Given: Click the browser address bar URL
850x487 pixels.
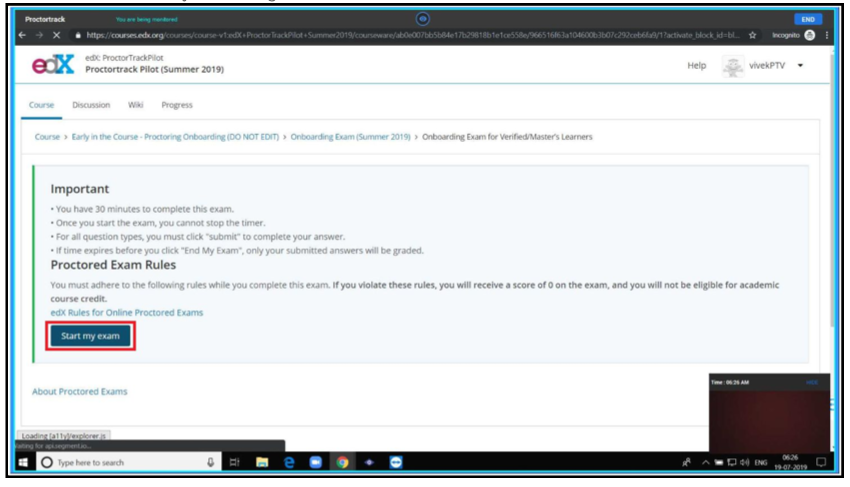Looking at the screenshot, I should pyautogui.click(x=412, y=35).
